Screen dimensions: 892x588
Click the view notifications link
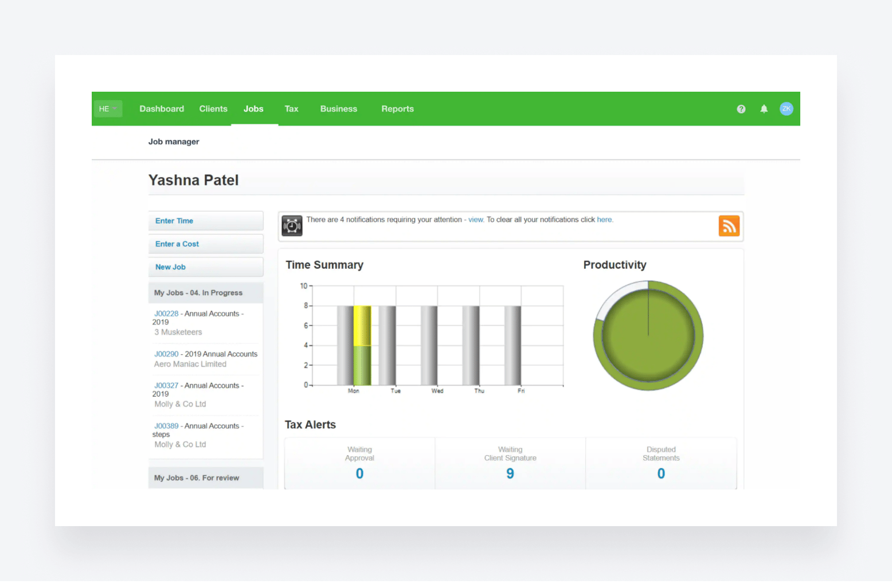point(476,219)
